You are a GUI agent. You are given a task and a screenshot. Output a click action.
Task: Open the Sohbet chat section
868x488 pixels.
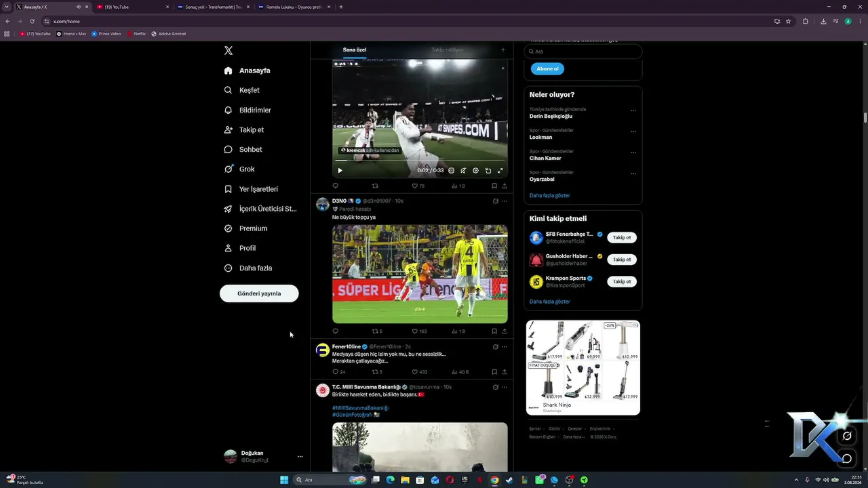[243, 149]
